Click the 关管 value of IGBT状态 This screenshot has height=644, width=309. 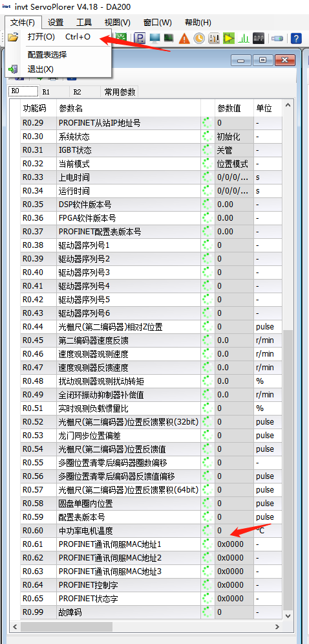225,150
